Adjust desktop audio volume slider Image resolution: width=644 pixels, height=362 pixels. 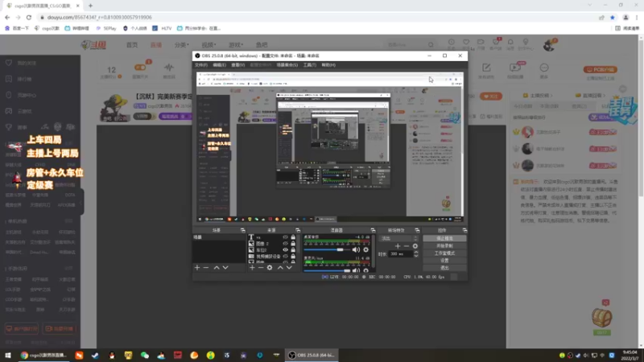[328, 249]
